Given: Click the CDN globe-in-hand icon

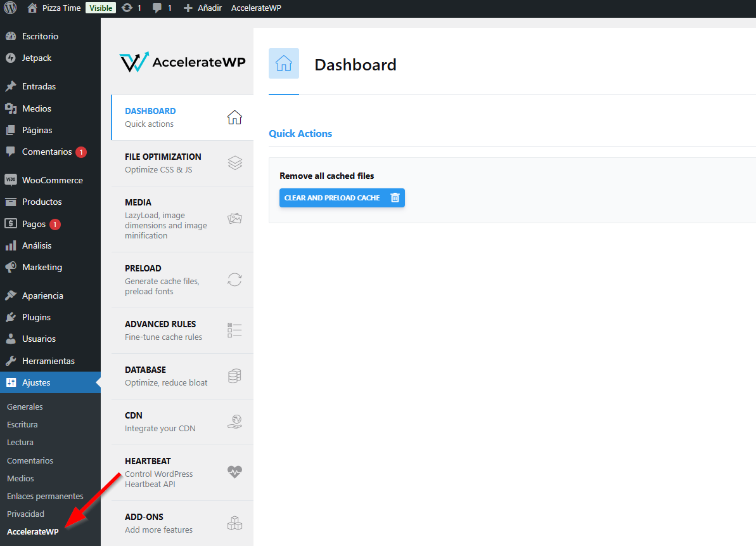Looking at the screenshot, I should [x=235, y=422].
